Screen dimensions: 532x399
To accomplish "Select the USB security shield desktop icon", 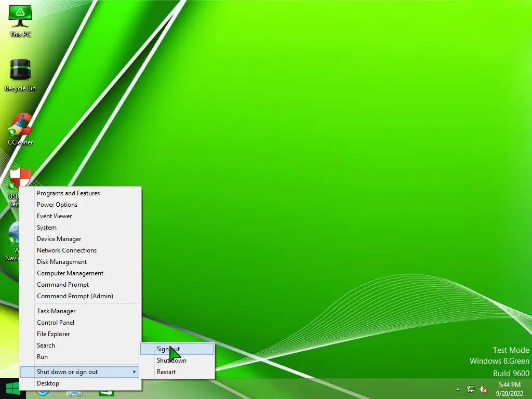I will coord(19,177).
